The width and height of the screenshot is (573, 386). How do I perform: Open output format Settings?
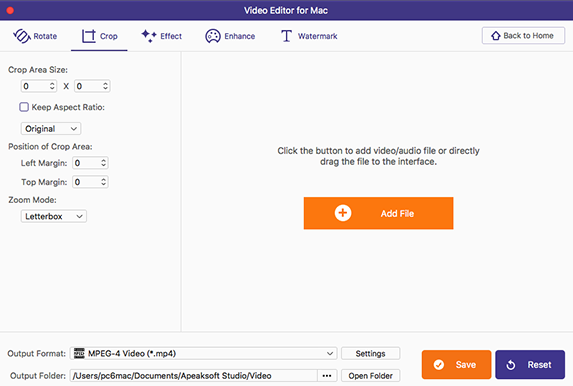371,353
